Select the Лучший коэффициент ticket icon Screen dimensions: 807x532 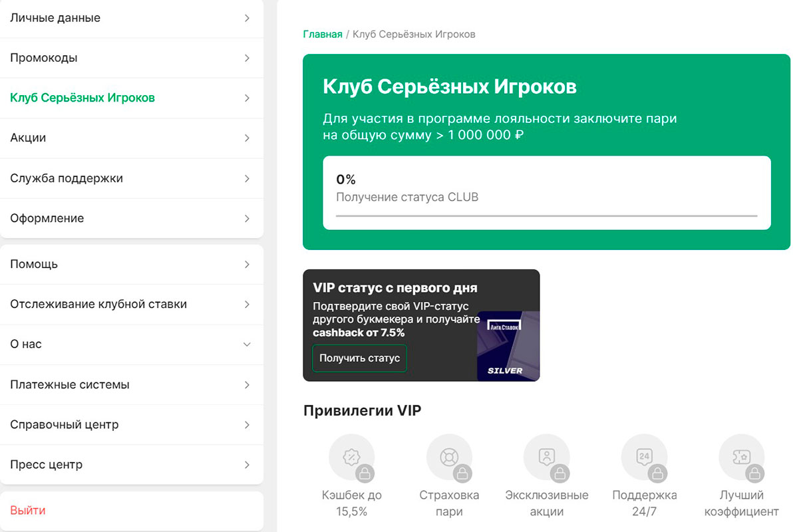tap(741, 458)
